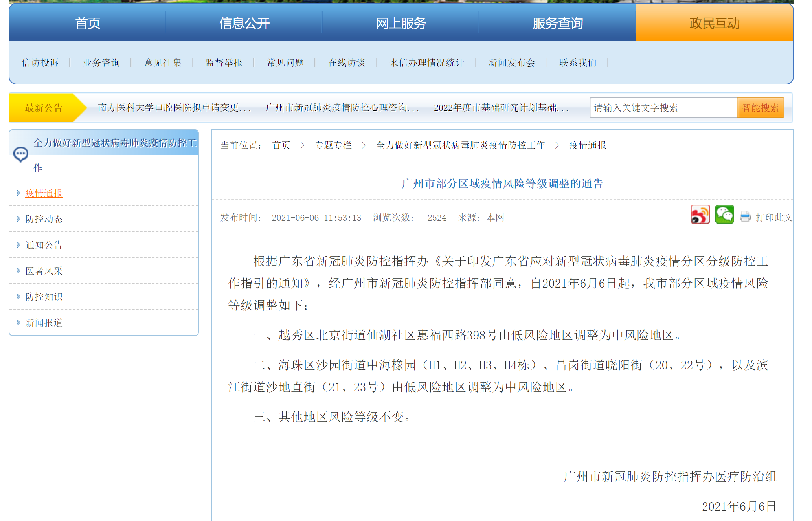Share article via WeChat icon
Image resolution: width=812 pixels, height=521 pixels.
(724, 215)
